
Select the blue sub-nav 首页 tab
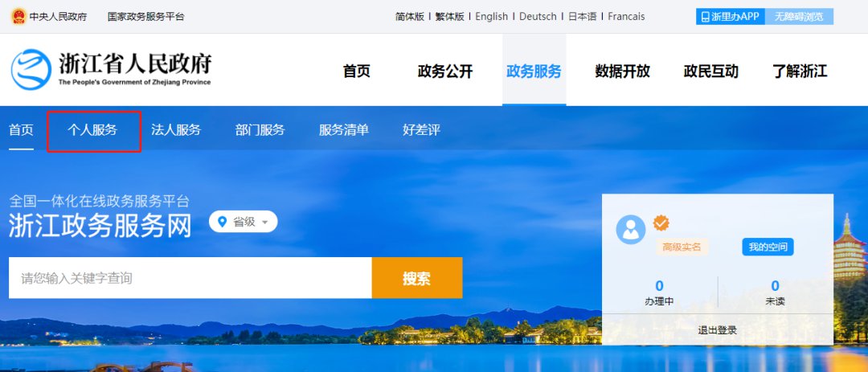click(21, 131)
